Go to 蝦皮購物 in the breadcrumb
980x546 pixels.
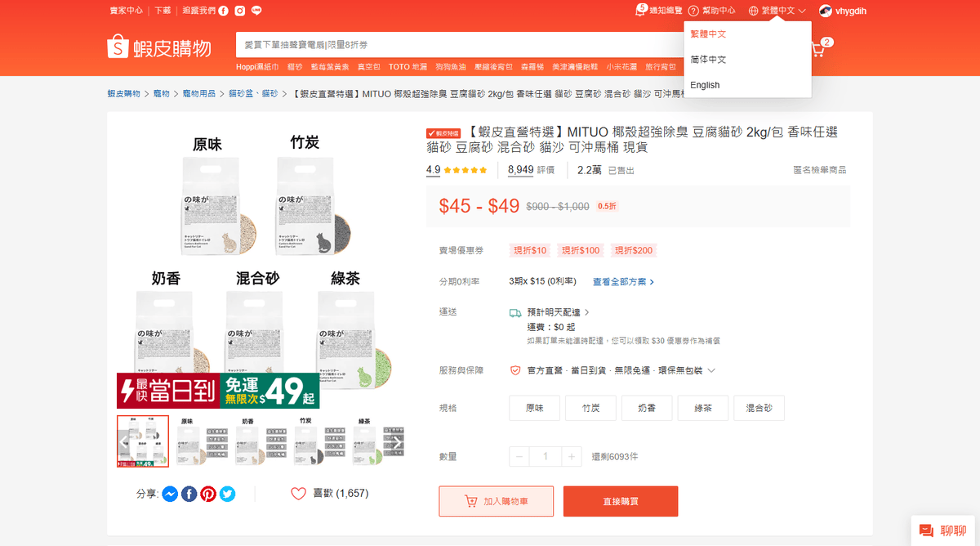tap(123, 94)
